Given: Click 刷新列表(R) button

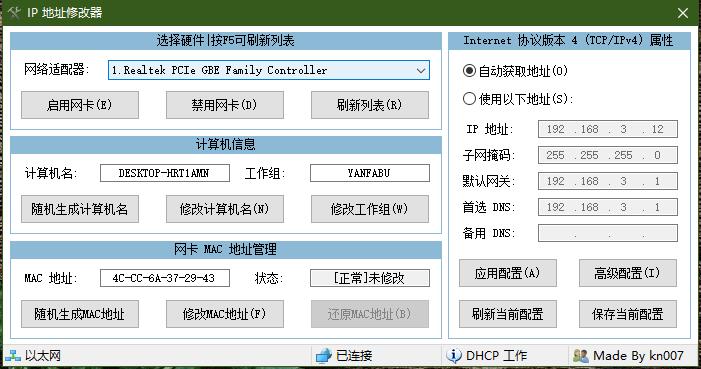Looking at the screenshot, I should tap(370, 105).
